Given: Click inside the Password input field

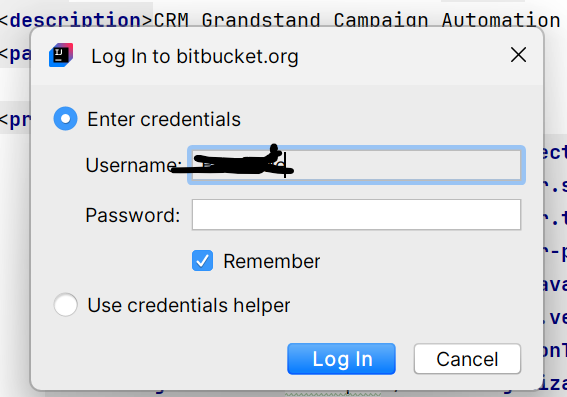Looking at the screenshot, I should tap(356, 214).
